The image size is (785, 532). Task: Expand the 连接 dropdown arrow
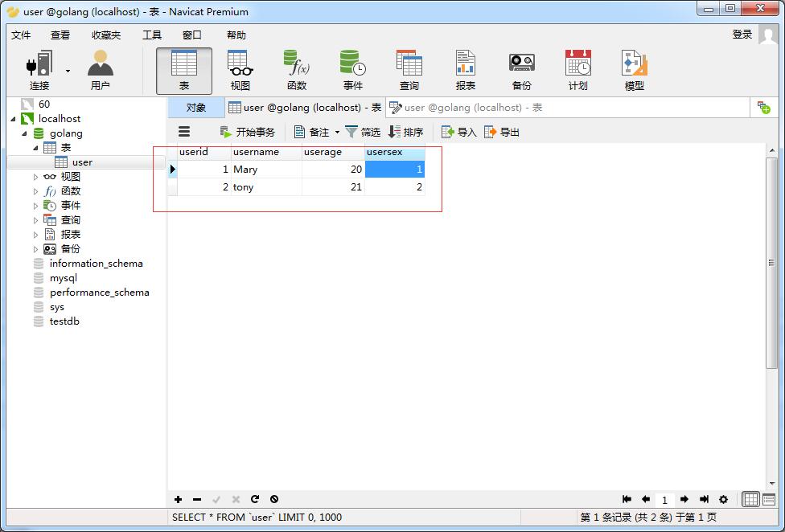pos(68,71)
